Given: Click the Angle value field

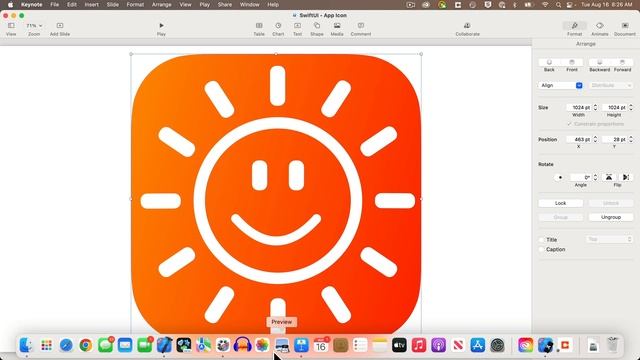Looking at the screenshot, I should pyautogui.click(x=581, y=177).
